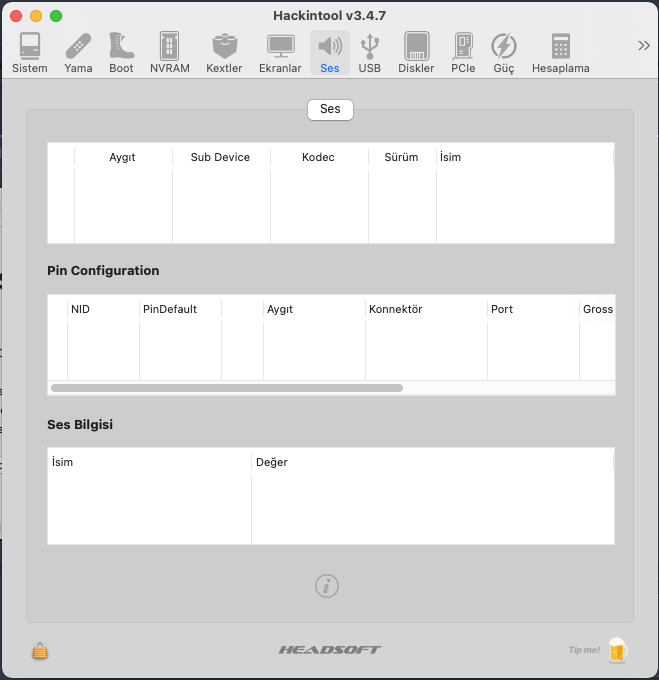Close the Hackintool window
The width and height of the screenshot is (659, 680).
(16, 16)
